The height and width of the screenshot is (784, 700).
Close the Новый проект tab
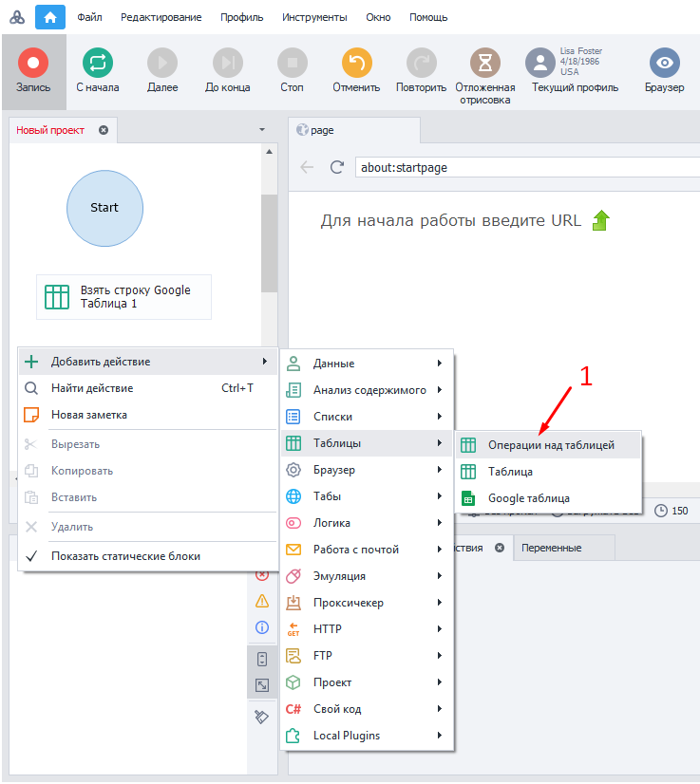[104, 130]
